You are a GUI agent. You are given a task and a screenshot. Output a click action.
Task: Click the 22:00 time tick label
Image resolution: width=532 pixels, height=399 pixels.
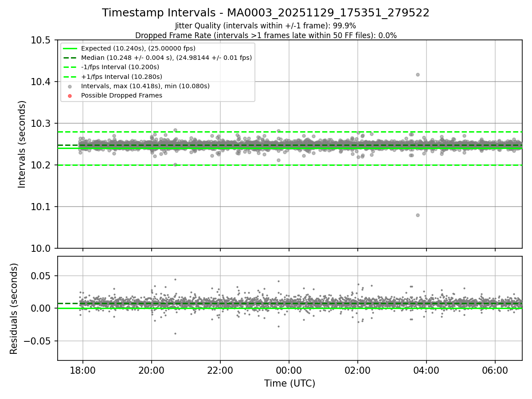220,370
